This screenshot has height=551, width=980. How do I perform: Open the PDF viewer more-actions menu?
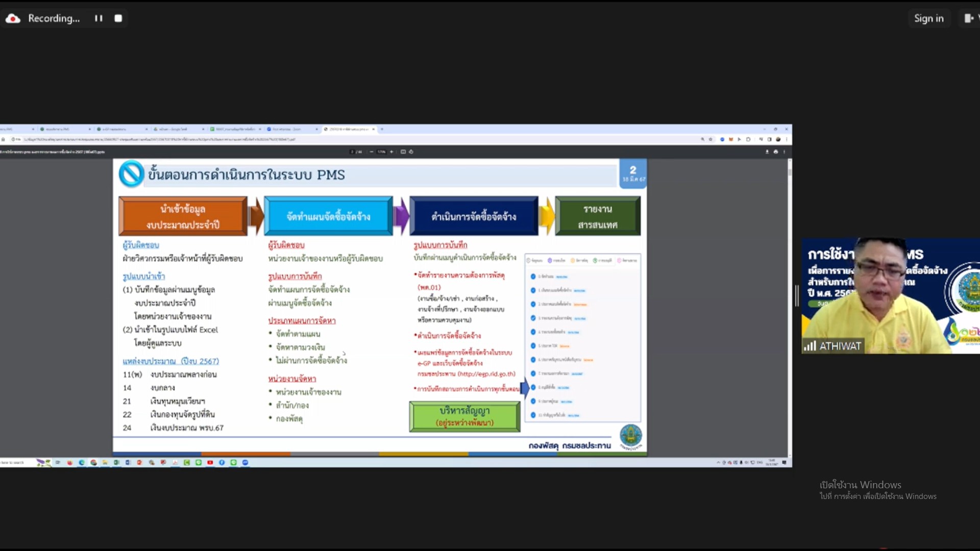point(785,152)
